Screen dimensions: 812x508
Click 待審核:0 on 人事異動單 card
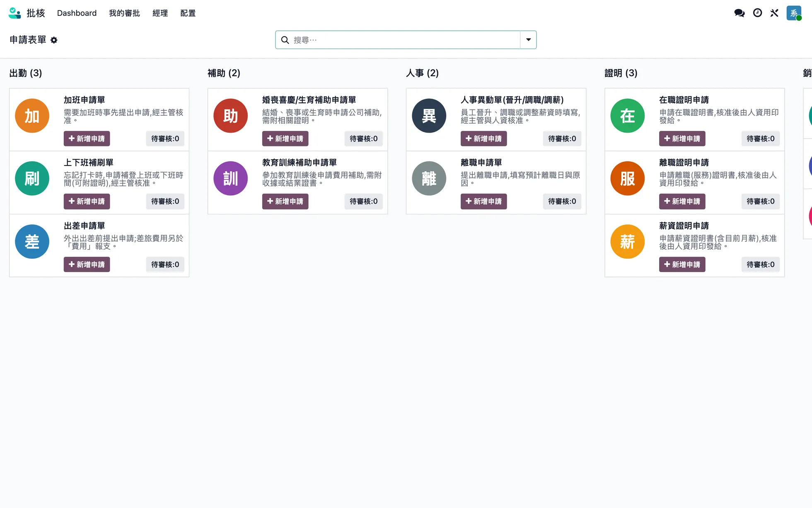(562, 139)
